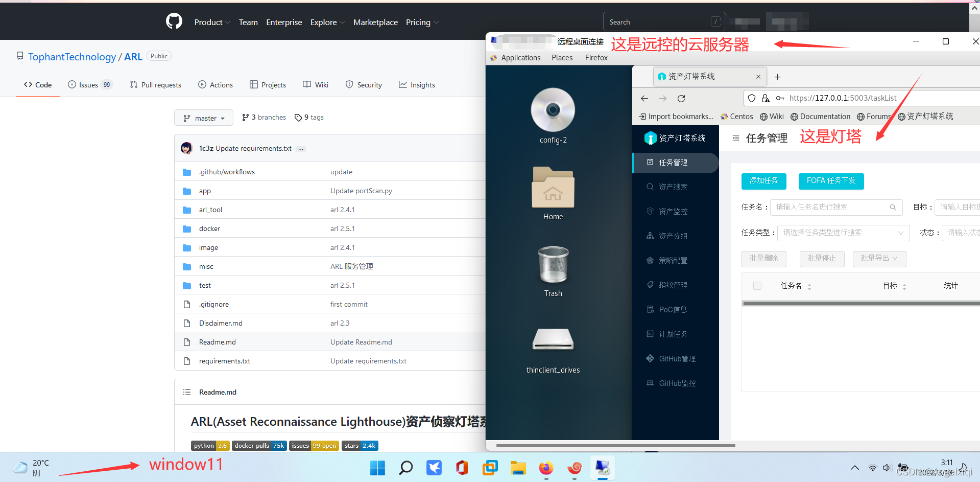Switch to Pull requests tab

point(156,85)
